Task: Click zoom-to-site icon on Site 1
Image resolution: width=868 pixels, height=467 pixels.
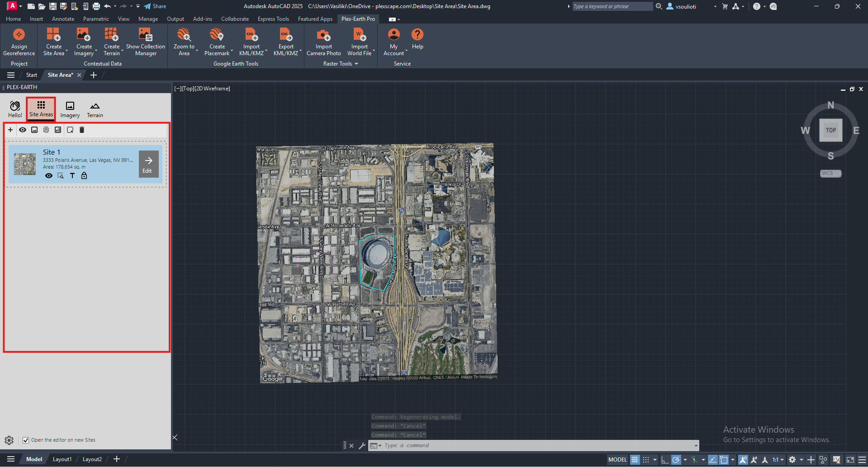Action: pos(61,176)
